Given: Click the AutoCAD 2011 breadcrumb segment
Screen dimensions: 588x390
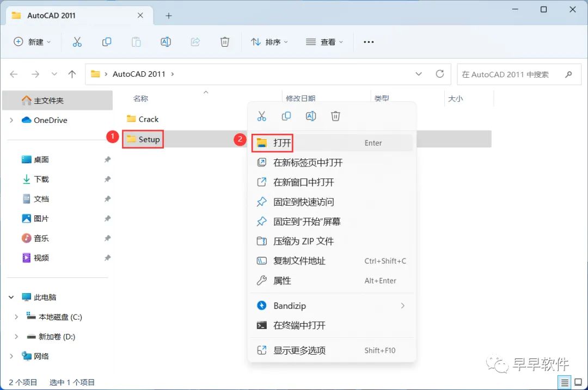Looking at the screenshot, I should (139, 74).
